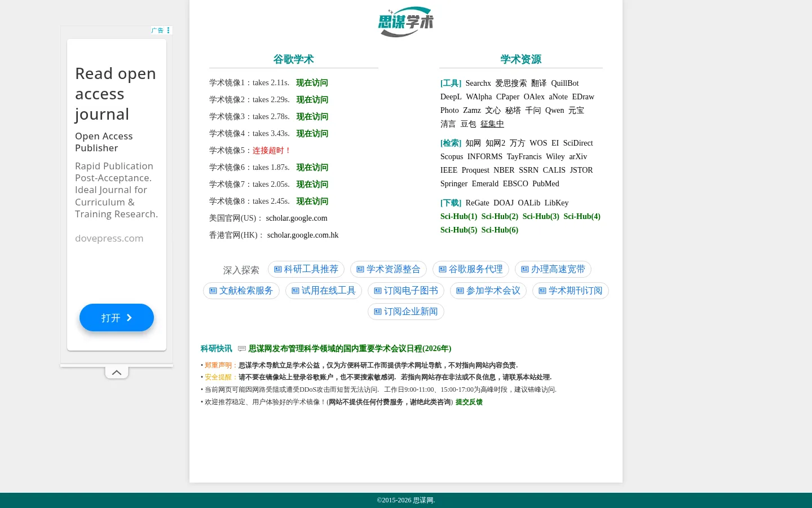Open the 学术期刊订阅 tag
Screen dimensions: 812x508
click(x=571, y=291)
